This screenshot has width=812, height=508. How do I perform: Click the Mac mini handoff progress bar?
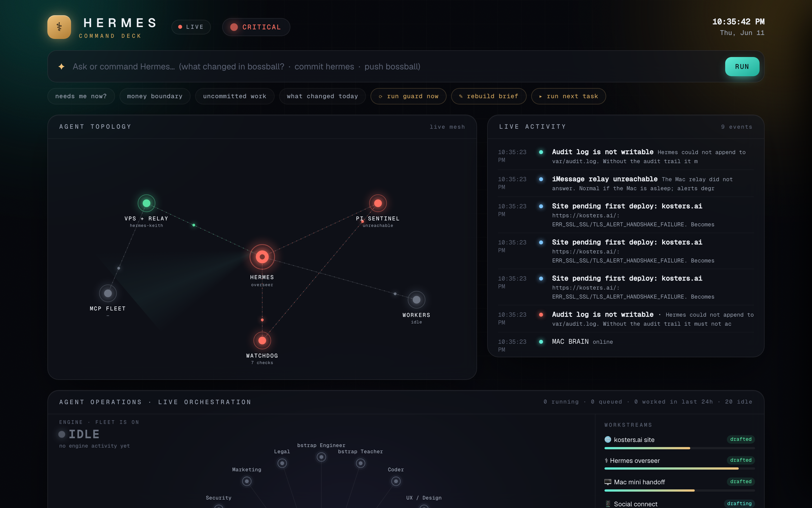(x=679, y=491)
